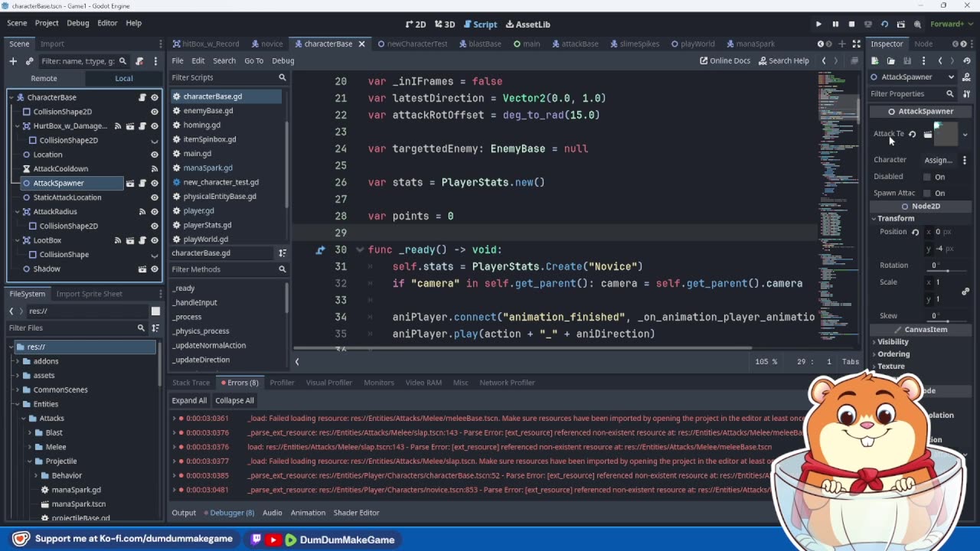The image size is (980, 551).
Task: Add a new scene tab
Action: coord(842,44)
